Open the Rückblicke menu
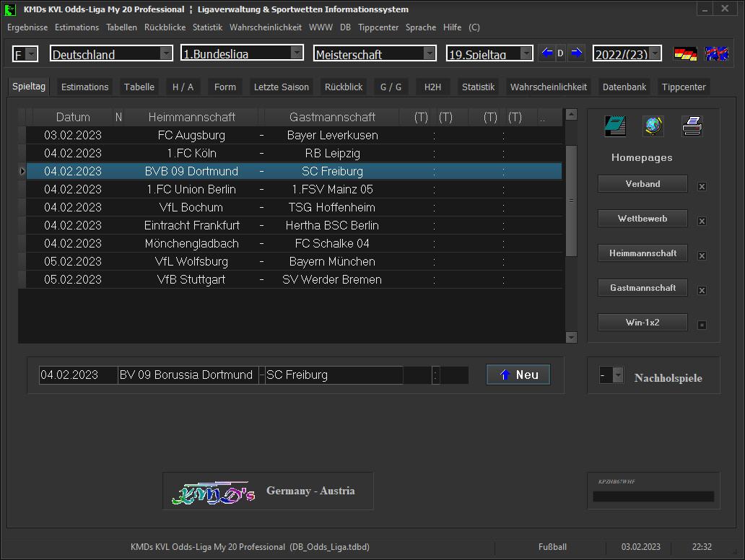This screenshot has height=560, width=745. [165, 27]
